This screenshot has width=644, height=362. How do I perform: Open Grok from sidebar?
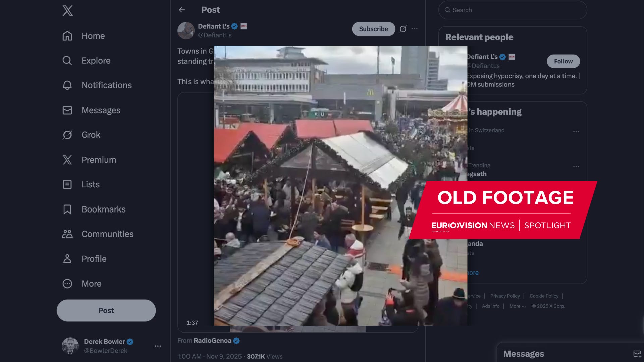click(x=91, y=135)
